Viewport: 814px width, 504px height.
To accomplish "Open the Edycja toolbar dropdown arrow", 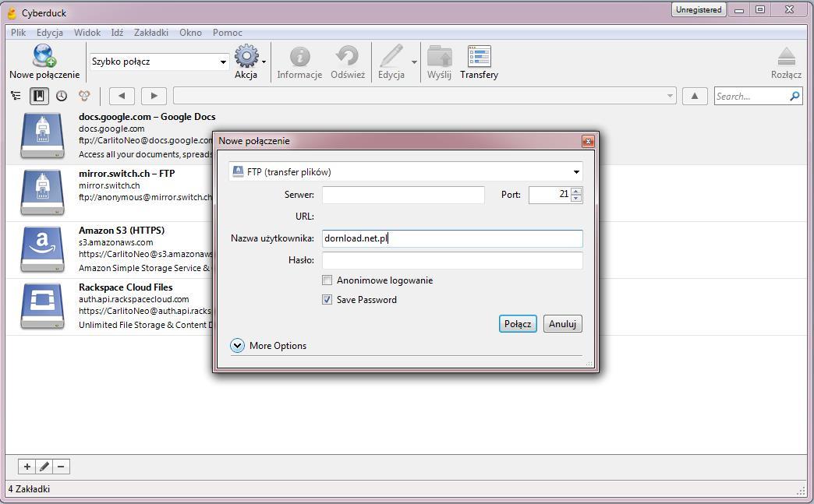I will tap(414, 62).
